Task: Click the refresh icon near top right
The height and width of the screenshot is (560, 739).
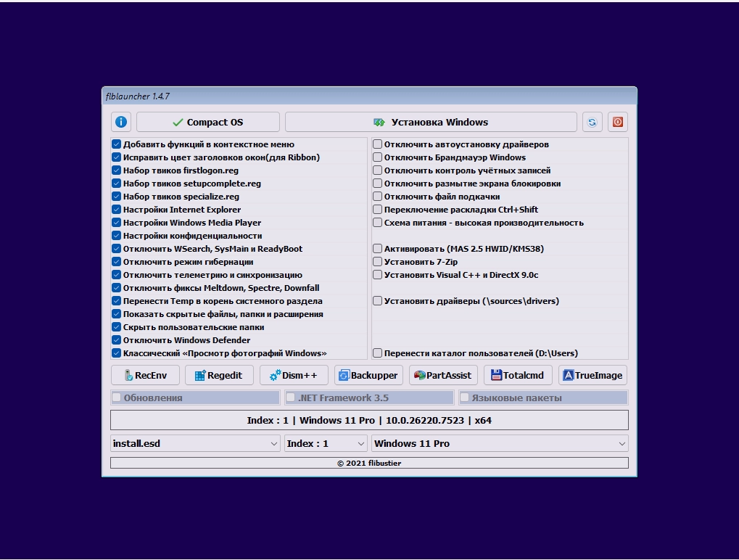Action: tap(592, 121)
